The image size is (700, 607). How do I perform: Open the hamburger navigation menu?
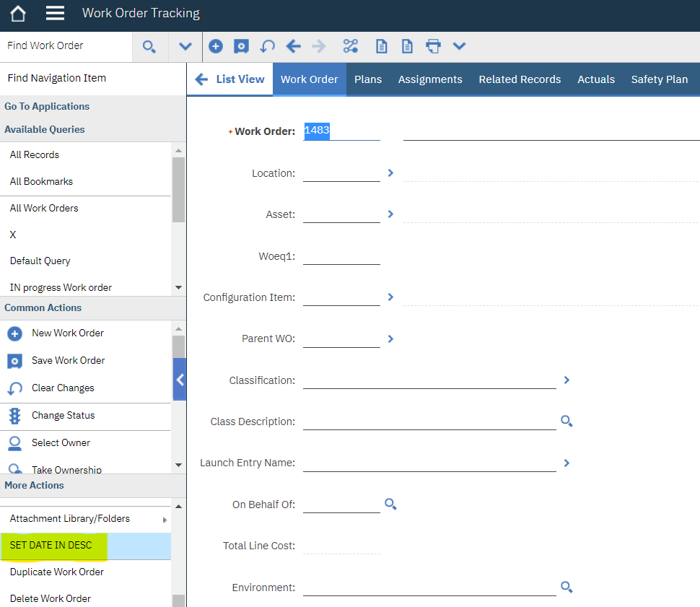55,13
